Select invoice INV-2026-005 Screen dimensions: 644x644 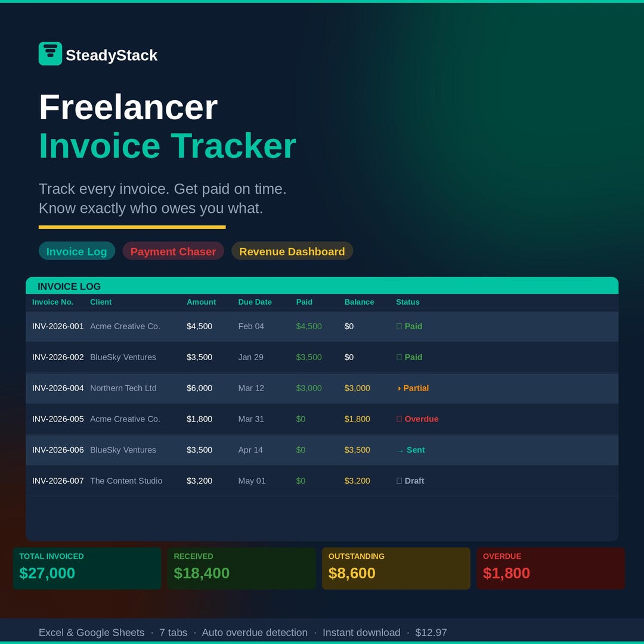pyautogui.click(x=58, y=419)
